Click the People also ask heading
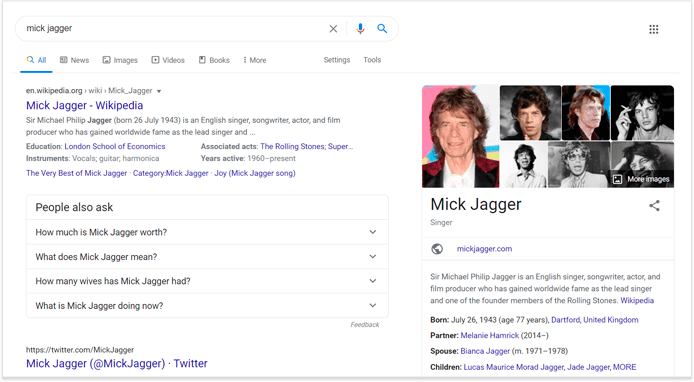Screen dimensions: 694x382 (x=74, y=207)
